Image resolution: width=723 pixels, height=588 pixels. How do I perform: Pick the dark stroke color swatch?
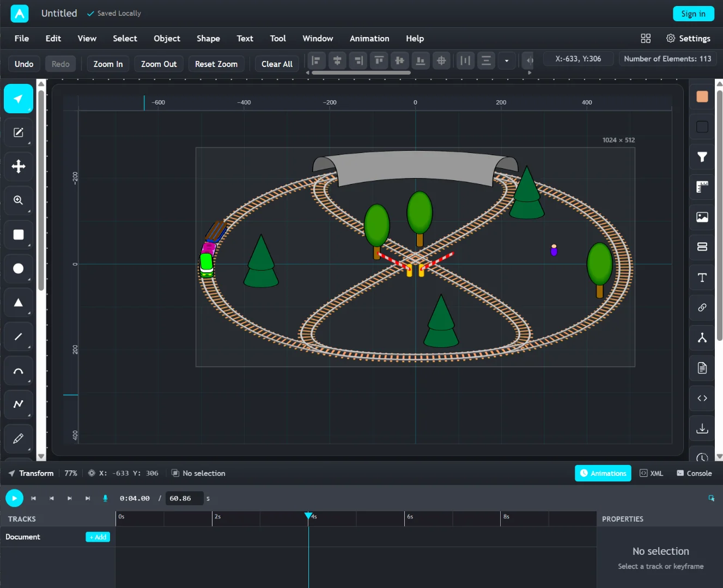(702, 127)
